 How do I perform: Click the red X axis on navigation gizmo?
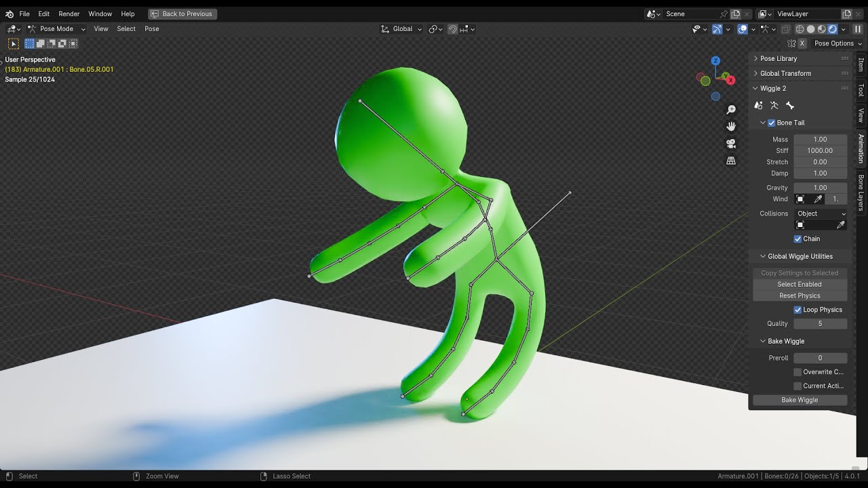pos(731,80)
